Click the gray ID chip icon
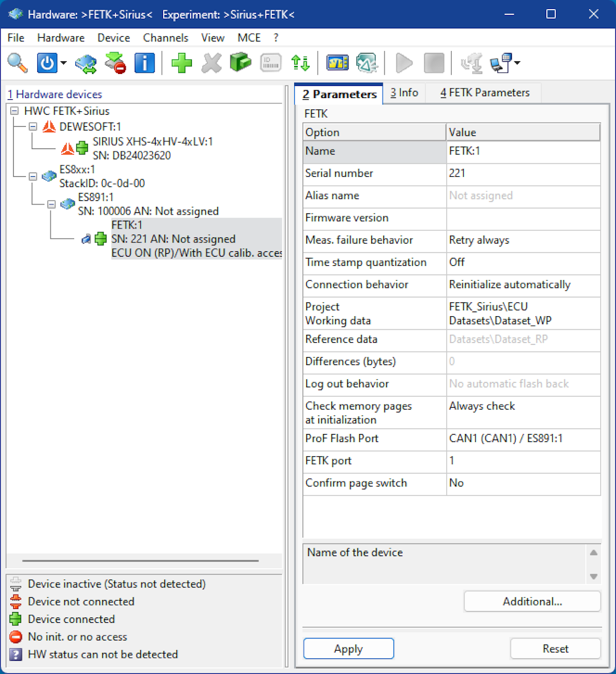Screen dimensions: 616x674 pos(271,63)
